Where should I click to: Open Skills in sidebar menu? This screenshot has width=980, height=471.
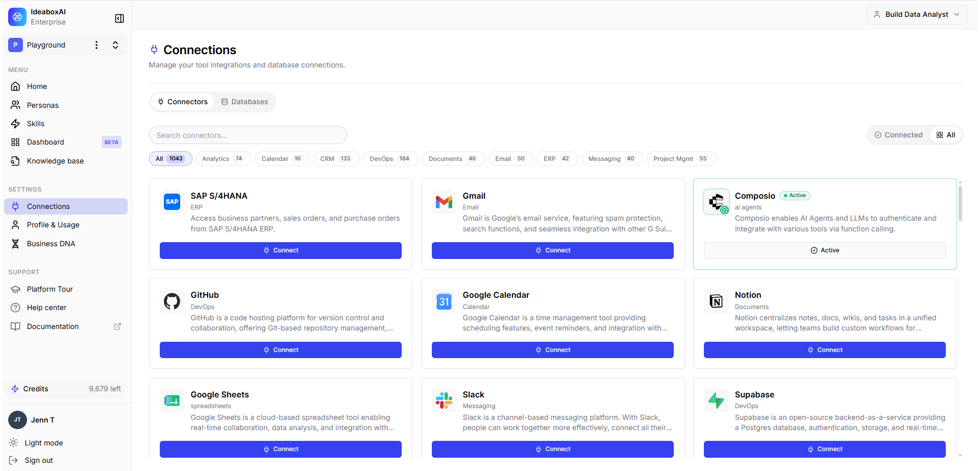[65, 124]
